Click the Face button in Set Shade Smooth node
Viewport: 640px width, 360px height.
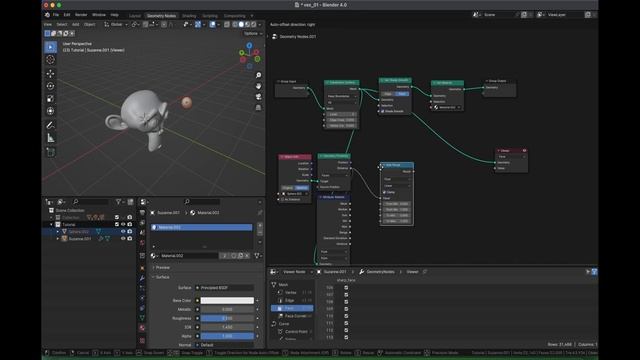coord(402,94)
